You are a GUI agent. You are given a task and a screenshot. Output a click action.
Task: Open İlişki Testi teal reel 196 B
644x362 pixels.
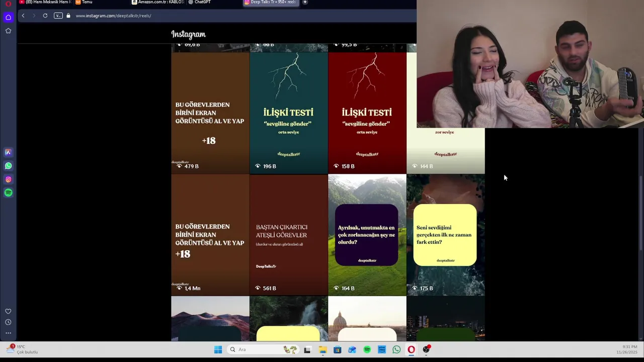pos(289,113)
